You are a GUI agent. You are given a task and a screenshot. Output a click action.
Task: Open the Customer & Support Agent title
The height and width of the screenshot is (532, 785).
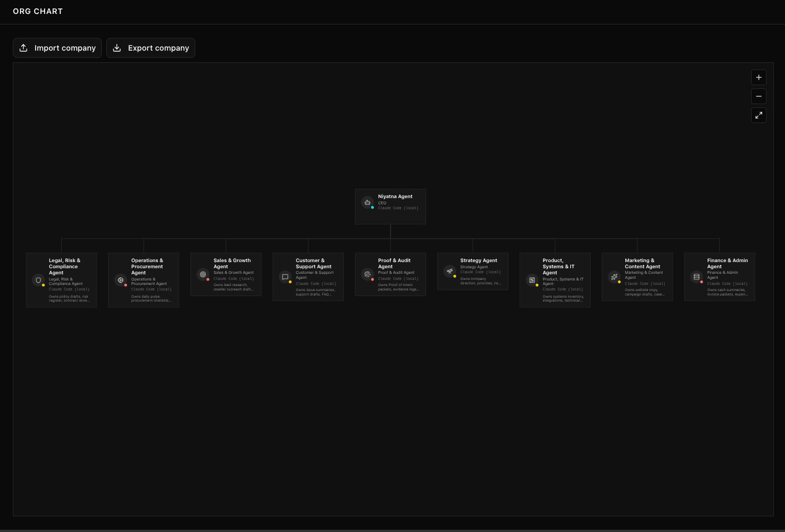[x=313, y=263]
